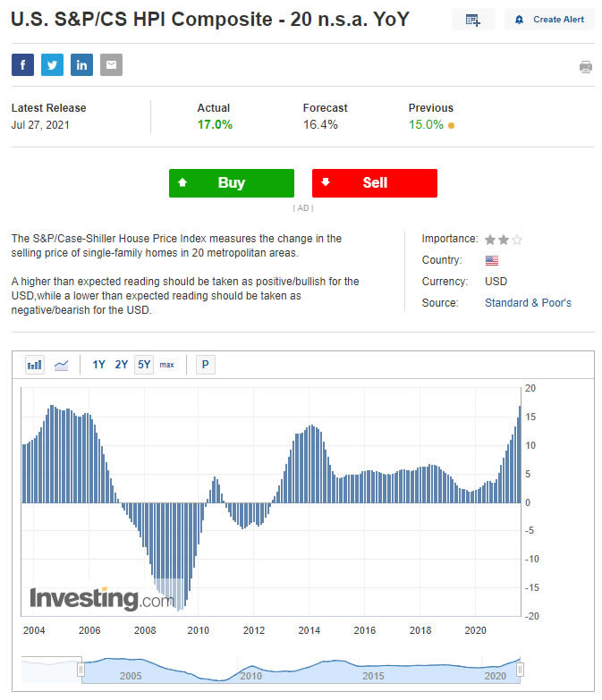Share page via email icon

point(111,64)
